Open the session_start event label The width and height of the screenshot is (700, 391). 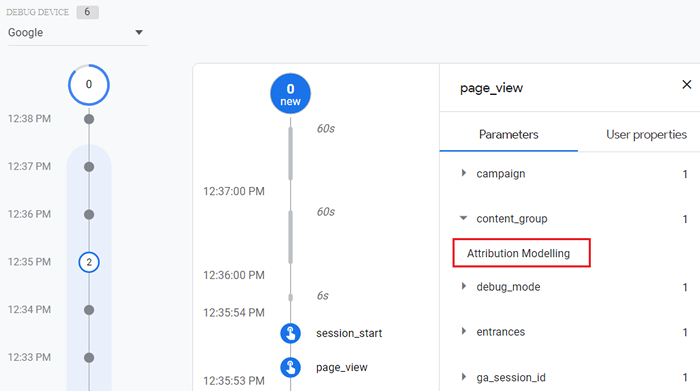(349, 333)
